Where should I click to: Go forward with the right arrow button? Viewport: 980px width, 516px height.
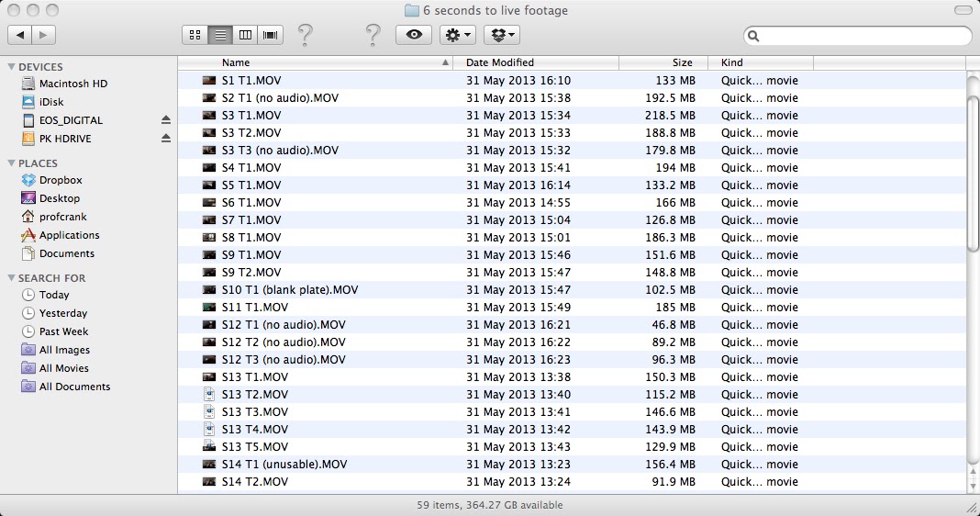coord(43,35)
